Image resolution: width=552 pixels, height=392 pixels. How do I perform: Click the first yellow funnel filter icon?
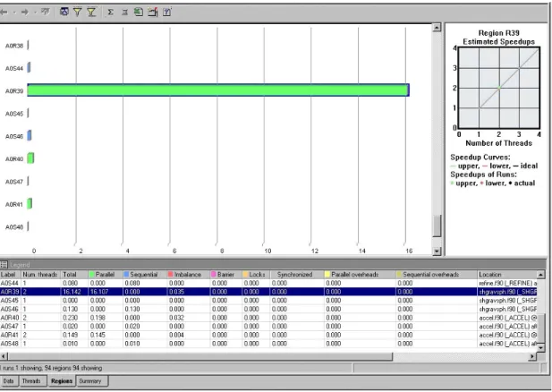point(78,12)
